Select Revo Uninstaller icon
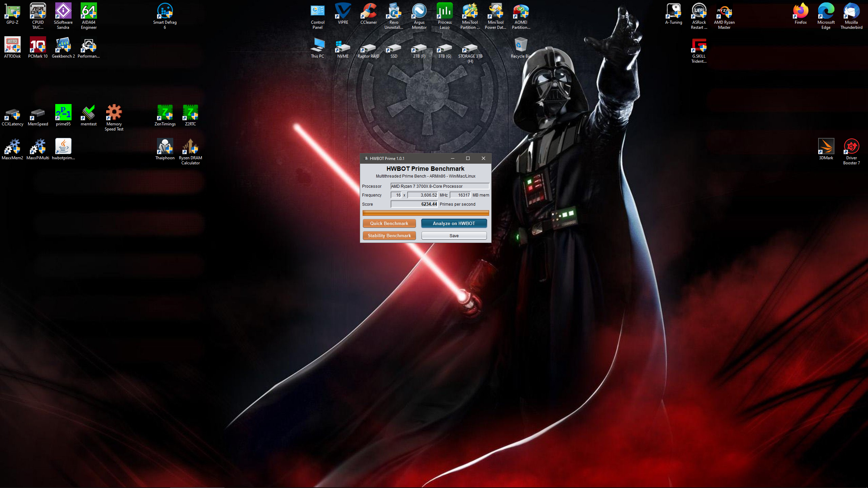868x488 pixels. tap(394, 16)
